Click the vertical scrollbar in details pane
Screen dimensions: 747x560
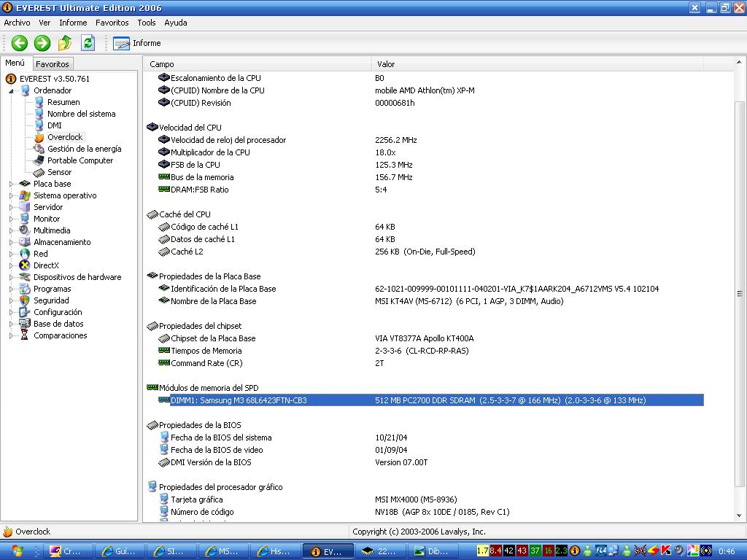(739, 292)
